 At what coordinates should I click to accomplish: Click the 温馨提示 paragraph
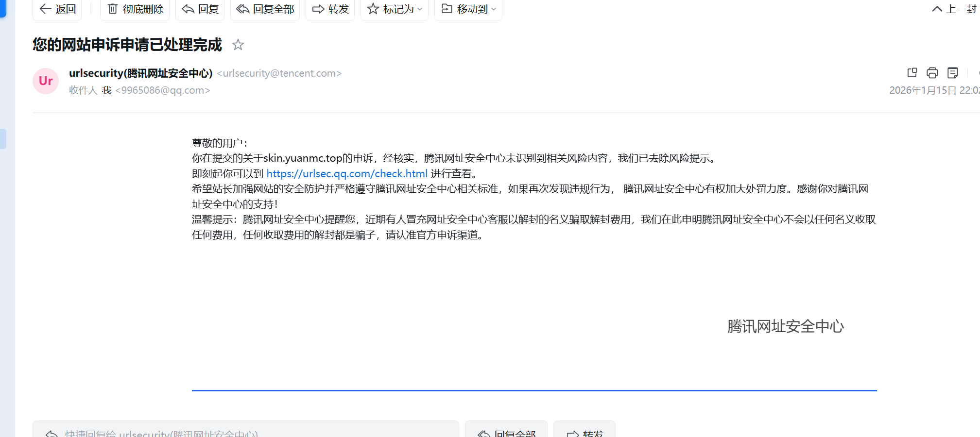[534, 227]
